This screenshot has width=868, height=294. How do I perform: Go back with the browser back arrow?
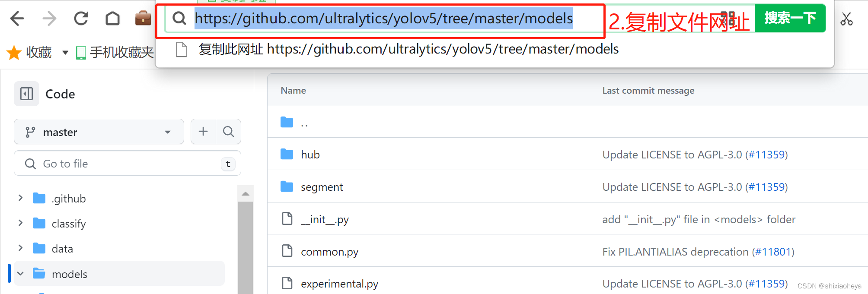[x=17, y=19]
